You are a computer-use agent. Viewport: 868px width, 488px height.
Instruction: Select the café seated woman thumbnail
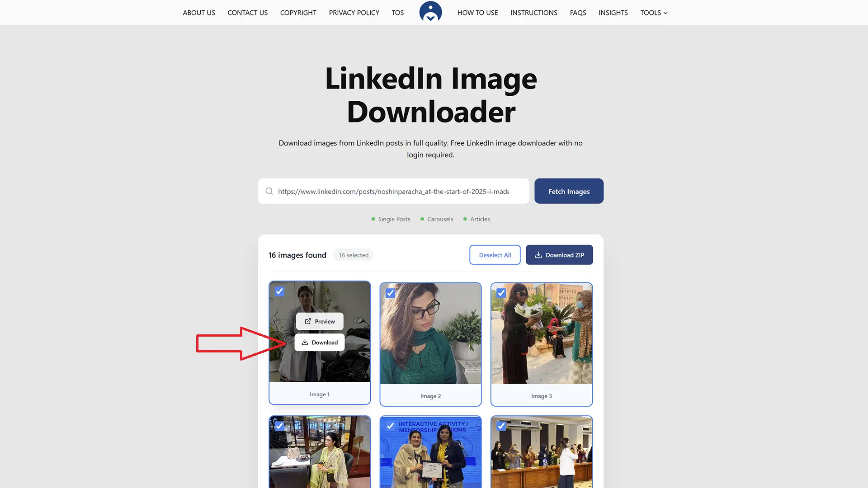point(320,452)
